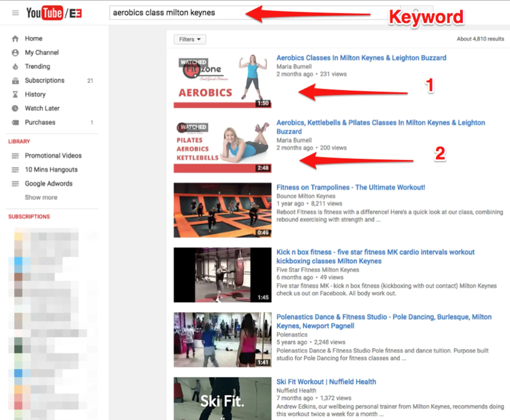Click the LIBRARY section heading

point(19,141)
